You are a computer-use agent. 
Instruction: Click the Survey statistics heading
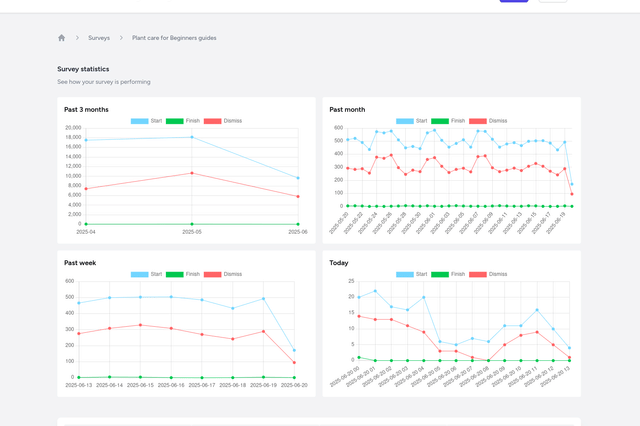tap(83, 69)
